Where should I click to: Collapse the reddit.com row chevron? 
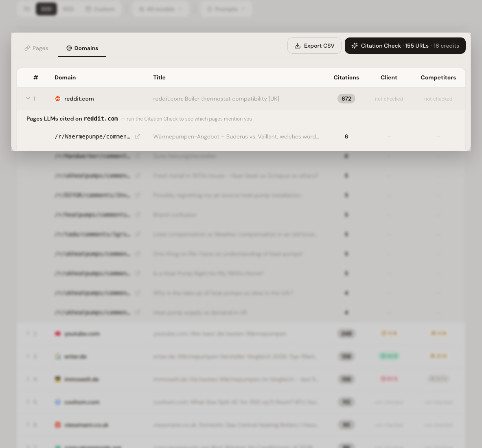[x=28, y=99]
